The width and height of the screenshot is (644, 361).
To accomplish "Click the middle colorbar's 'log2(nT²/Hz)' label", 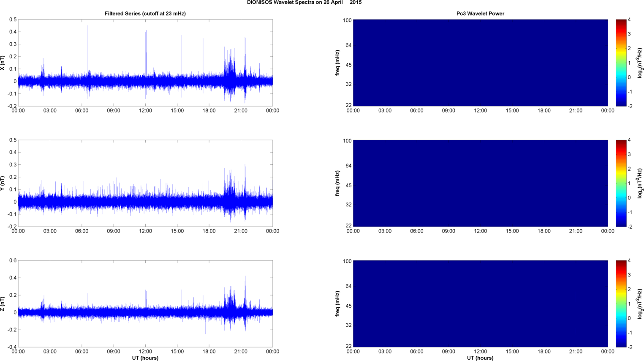I will (640, 183).
